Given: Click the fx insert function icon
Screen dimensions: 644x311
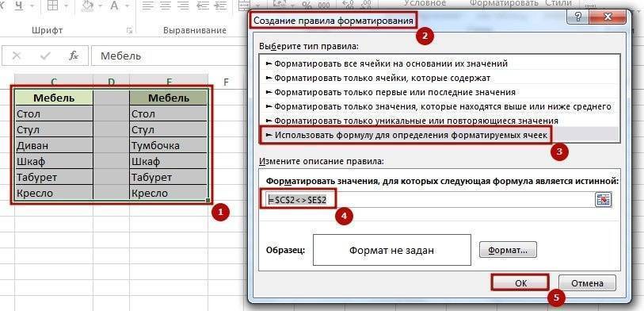Looking at the screenshot, I should pos(74,56).
